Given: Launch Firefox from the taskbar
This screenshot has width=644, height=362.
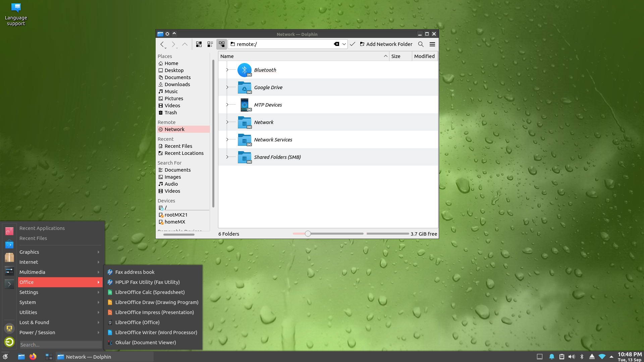Looking at the screenshot, I should 33,357.
